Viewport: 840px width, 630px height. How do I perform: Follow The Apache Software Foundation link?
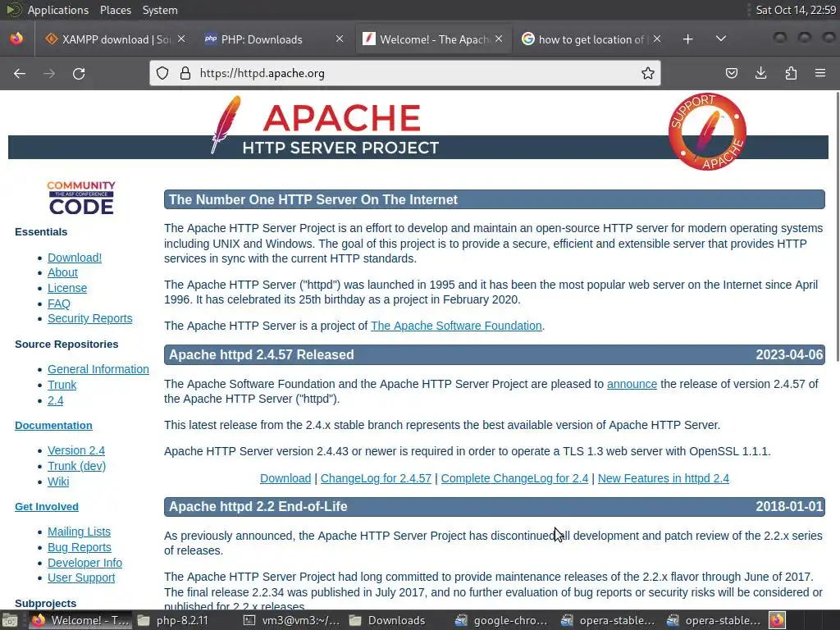coord(456,326)
